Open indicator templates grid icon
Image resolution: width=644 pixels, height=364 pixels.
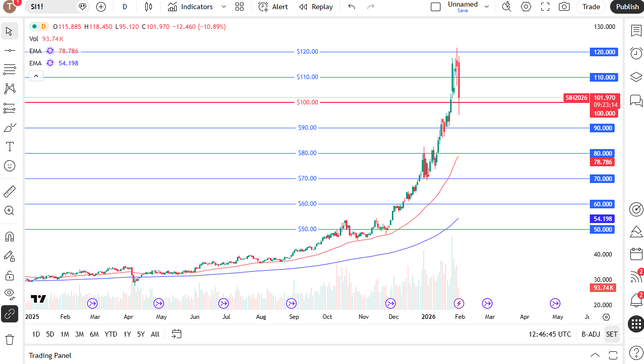[239, 7]
